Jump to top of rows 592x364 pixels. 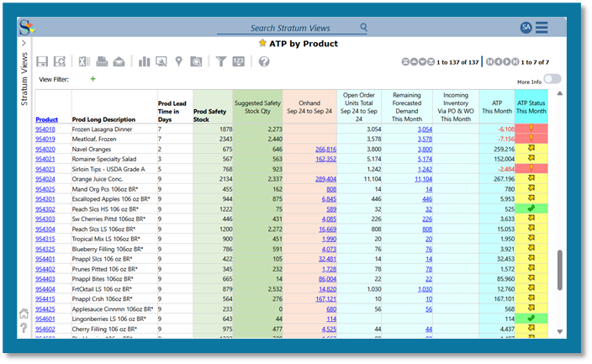[405, 61]
